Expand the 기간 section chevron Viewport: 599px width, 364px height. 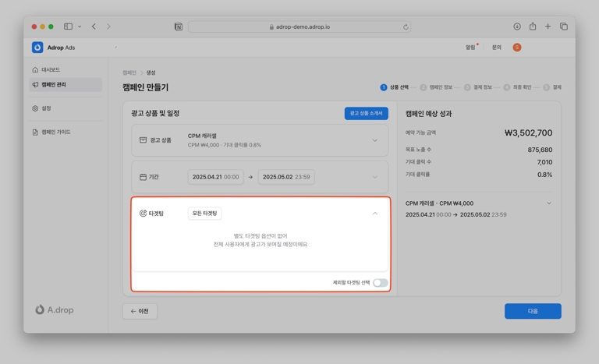pyautogui.click(x=375, y=177)
